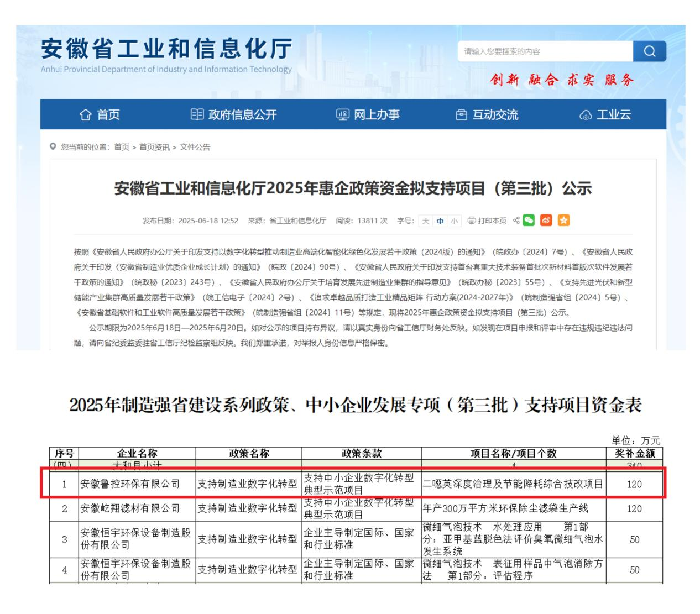Viewport: 700px width, 614px height.
Task: Keep 中 medium font size selected
Action: 441,220
